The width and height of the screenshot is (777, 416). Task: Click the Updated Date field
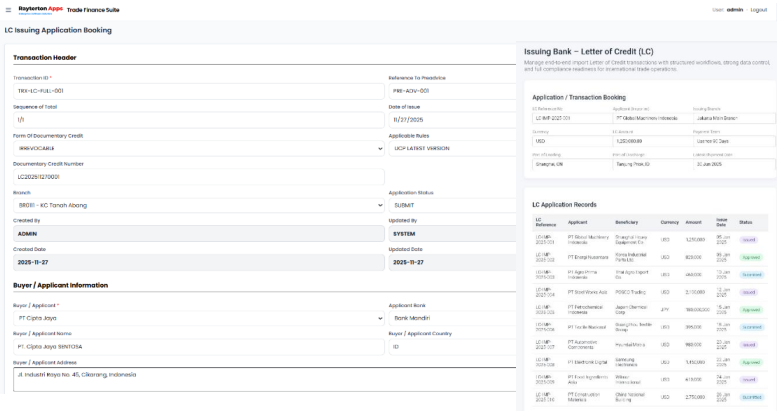[x=452, y=262]
